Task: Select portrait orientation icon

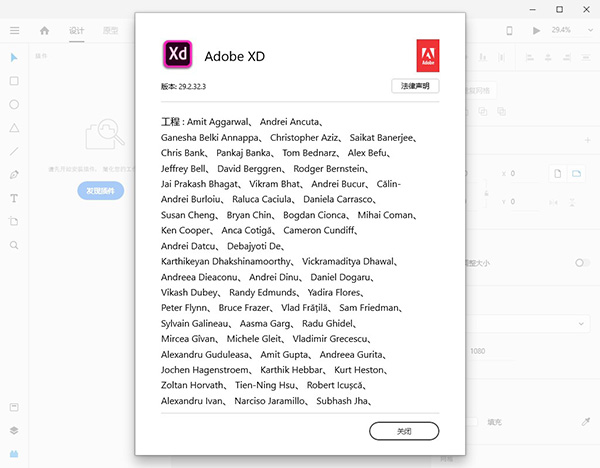Action: point(558,174)
